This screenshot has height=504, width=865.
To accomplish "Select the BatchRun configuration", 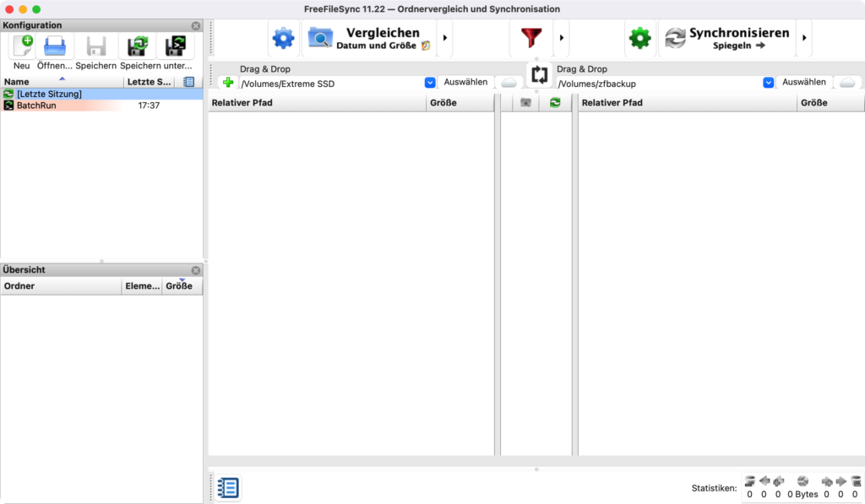I will tap(101, 106).
